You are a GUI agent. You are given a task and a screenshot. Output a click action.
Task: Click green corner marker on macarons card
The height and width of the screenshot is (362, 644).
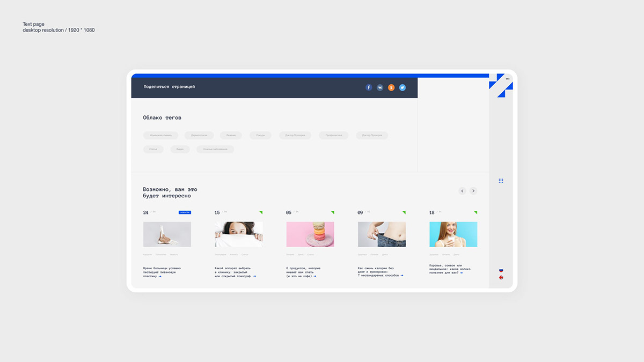click(333, 212)
